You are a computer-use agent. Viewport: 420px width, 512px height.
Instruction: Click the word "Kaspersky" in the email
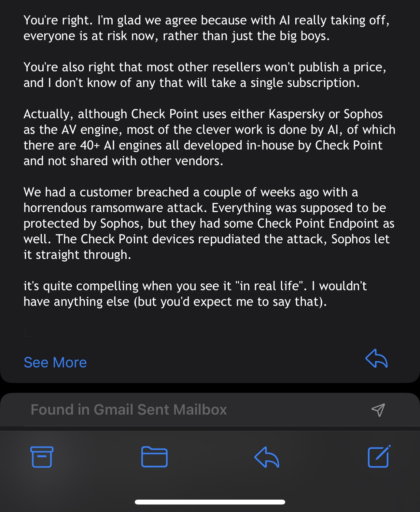click(296, 114)
